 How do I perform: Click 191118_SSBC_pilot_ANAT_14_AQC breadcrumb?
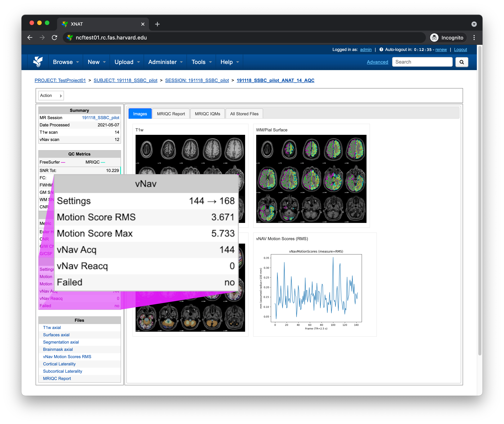(x=275, y=80)
